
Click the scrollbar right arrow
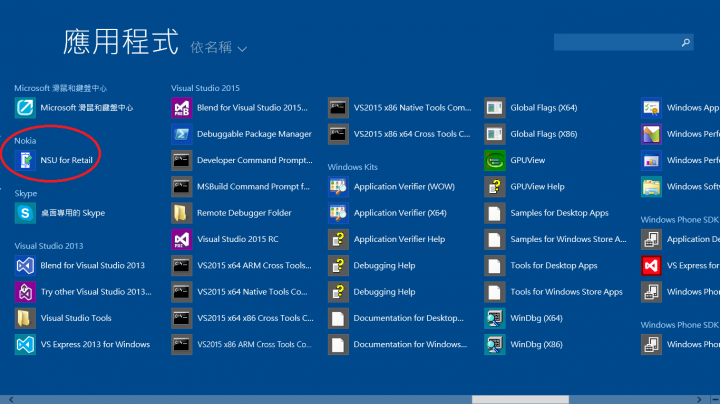pos(699,399)
